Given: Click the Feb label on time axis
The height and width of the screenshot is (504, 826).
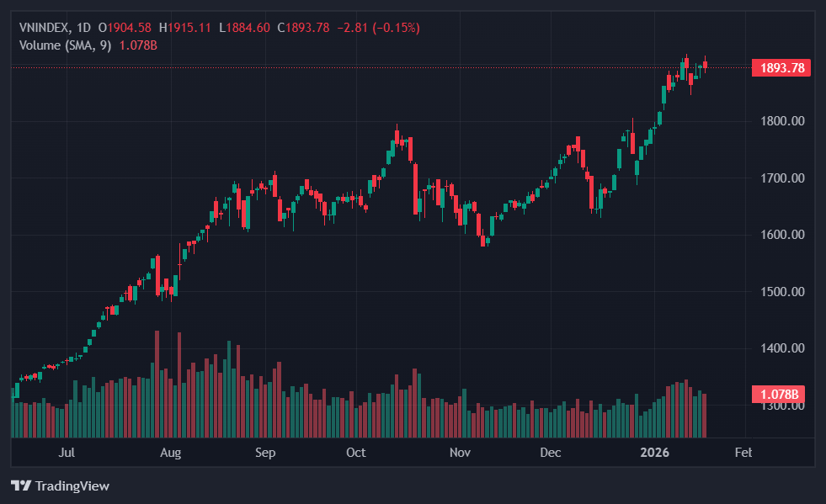Looking at the screenshot, I should pos(743,453).
